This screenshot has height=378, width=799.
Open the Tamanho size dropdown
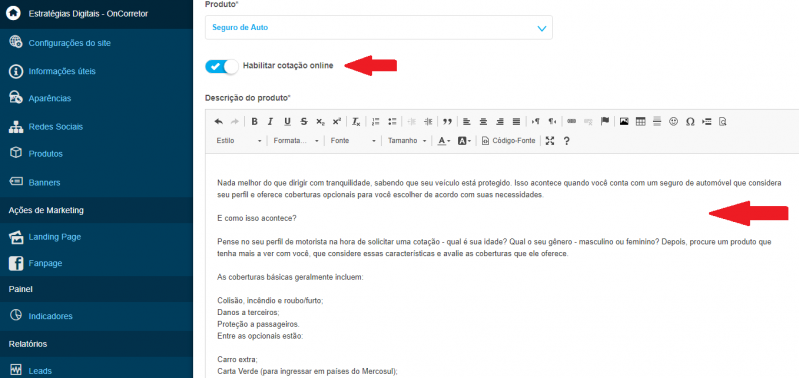point(407,141)
